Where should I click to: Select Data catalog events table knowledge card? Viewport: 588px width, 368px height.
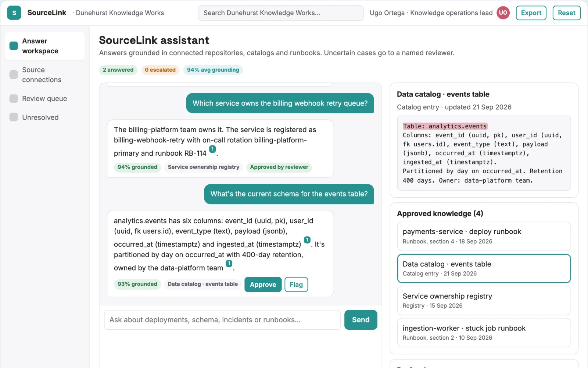click(484, 268)
